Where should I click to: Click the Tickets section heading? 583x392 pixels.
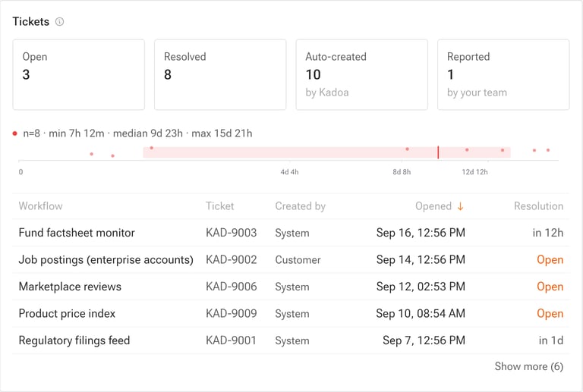point(31,21)
